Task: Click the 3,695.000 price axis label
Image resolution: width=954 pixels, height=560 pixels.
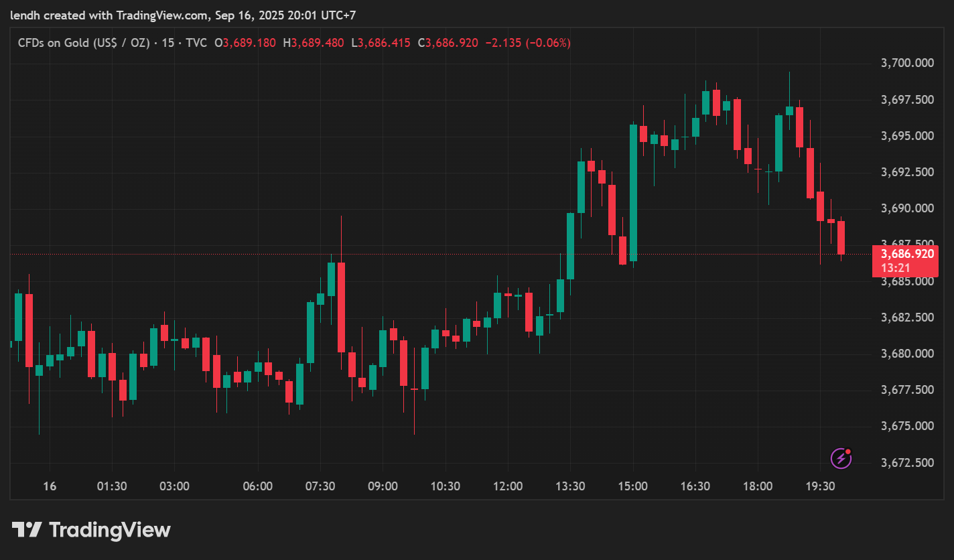Action: 907,136
